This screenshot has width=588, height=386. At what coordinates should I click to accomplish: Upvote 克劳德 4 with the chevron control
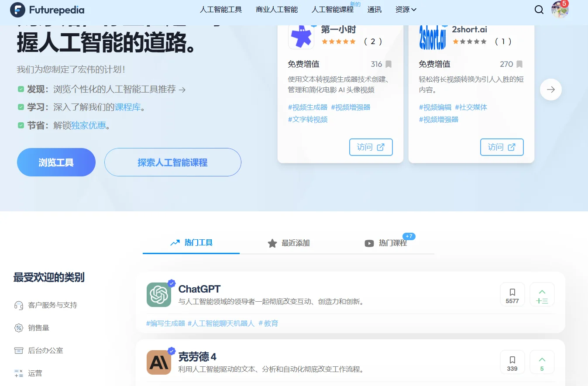[x=542, y=362]
